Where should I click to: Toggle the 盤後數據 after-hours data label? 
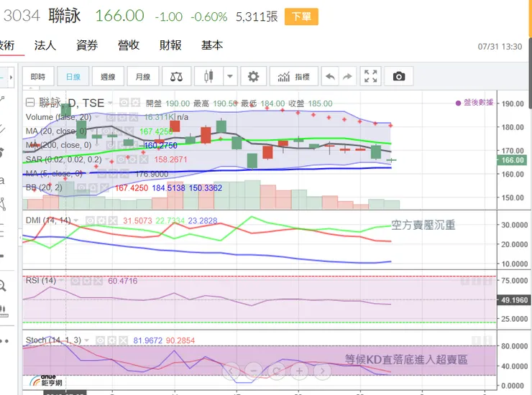pyautogui.click(x=474, y=103)
